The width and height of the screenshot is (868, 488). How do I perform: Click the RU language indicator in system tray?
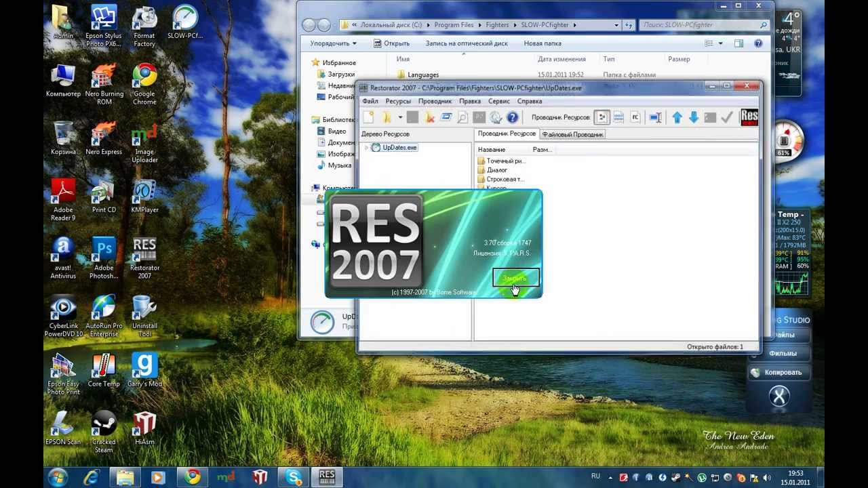tap(595, 476)
